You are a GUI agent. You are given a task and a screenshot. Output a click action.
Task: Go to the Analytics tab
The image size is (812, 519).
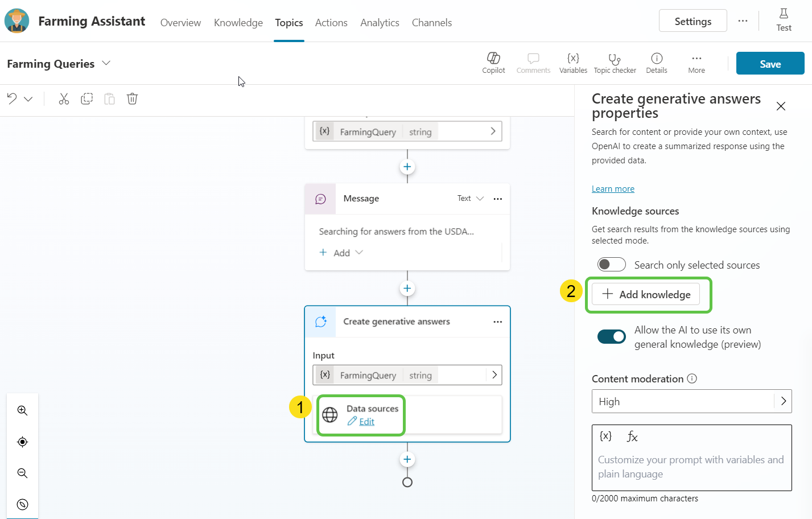(x=380, y=23)
